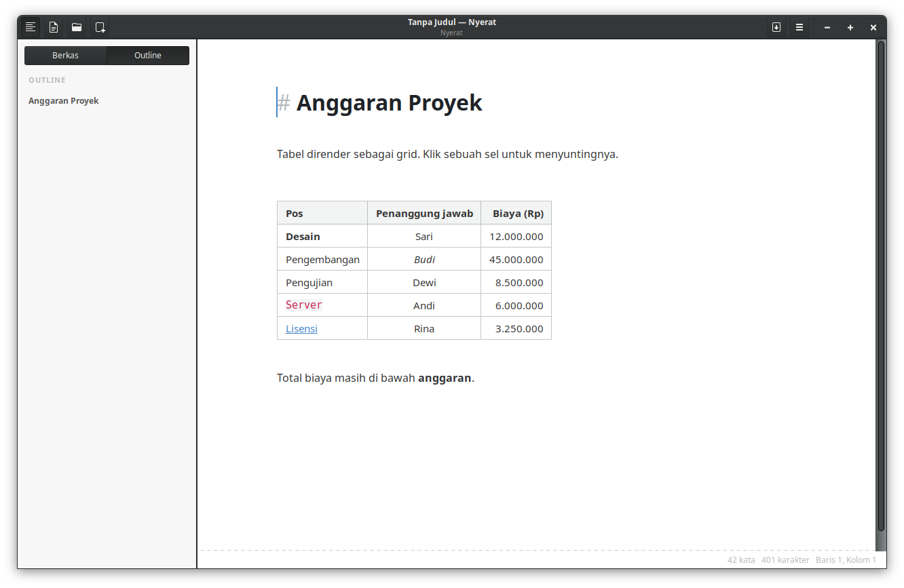Click the Sari table cell
The height and width of the screenshot is (588, 904).
coord(424,236)
